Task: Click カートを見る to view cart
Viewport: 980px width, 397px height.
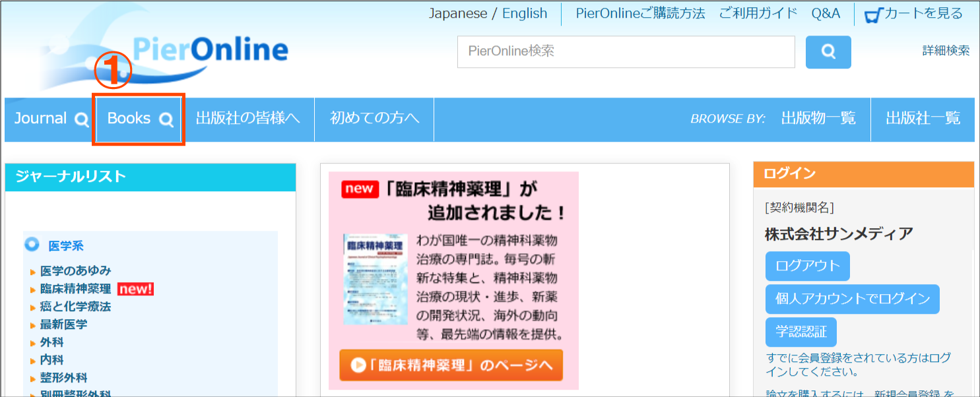Action: pyautogui.click(x=923, y=13)
